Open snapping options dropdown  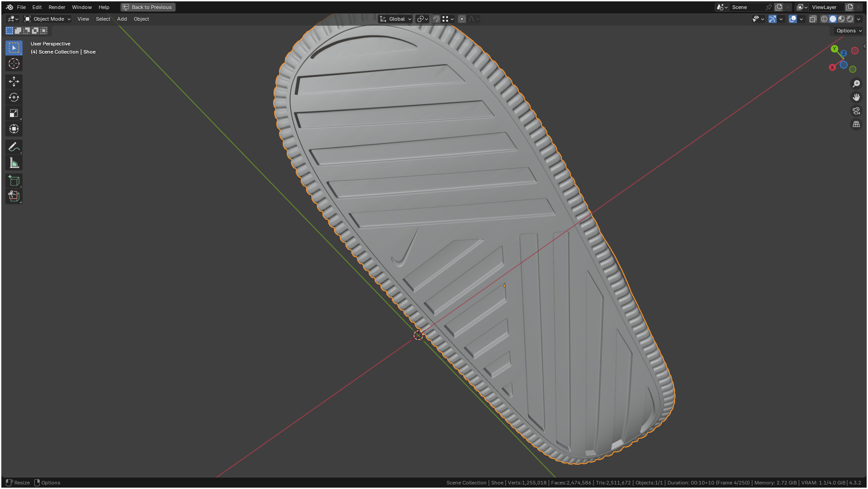448,19
